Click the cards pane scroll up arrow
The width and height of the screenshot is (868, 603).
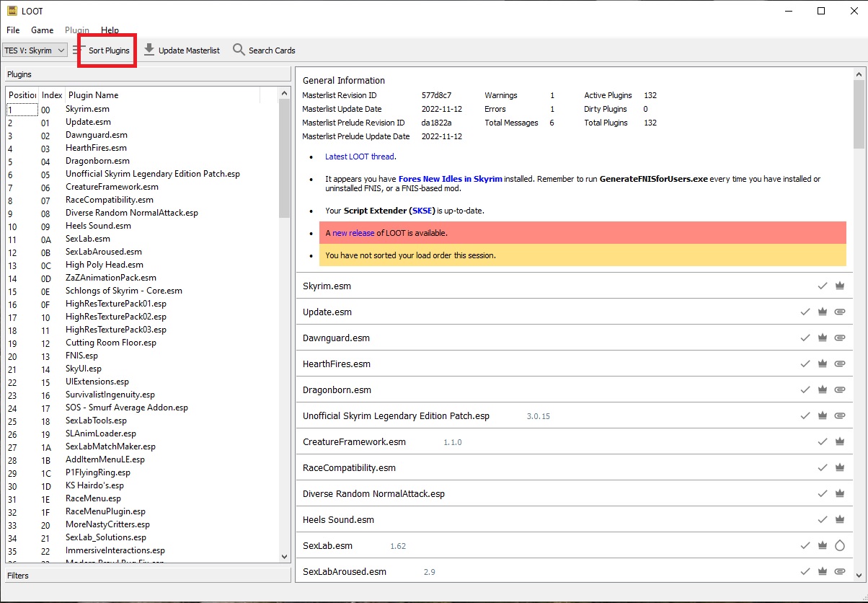click(859, 74)
